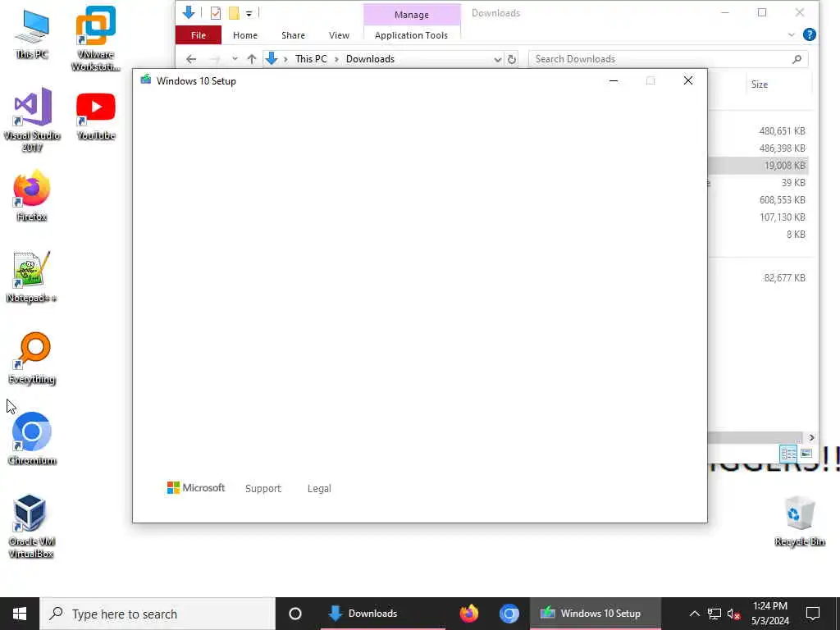Screen dimensions: 840x630
Task: Click the Explorer window Downloads arrow icon
Action: 189,12
